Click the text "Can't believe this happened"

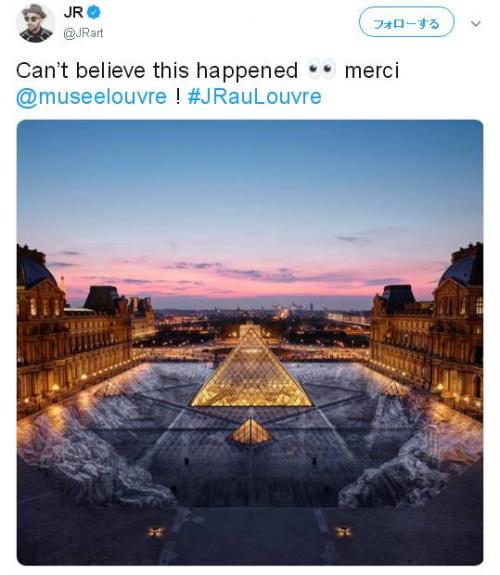coord(157,70)
